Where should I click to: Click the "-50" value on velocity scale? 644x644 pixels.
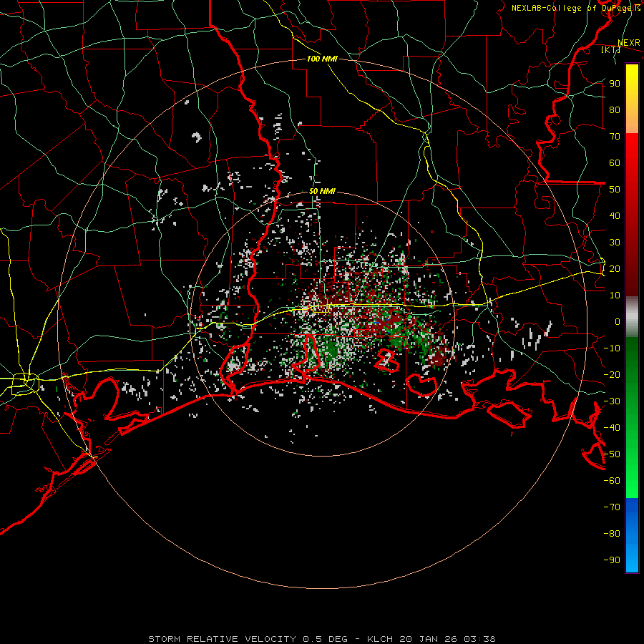click(x=612, y=454)
